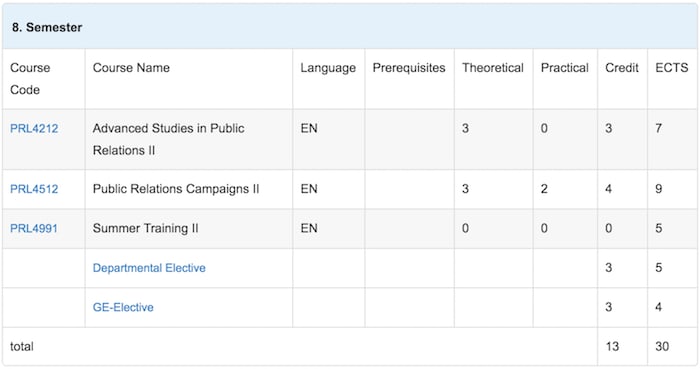Select the Credit column header
Viewport: 700px width, 369px height.
(x=622, y=68)
